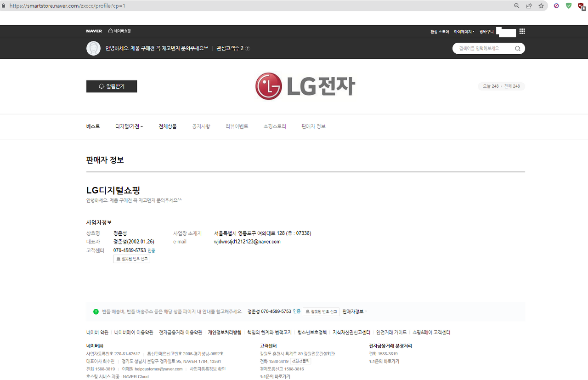588x380 pixels.
Task: Click 인증 in the return notice bar
Action: point(297,312)
